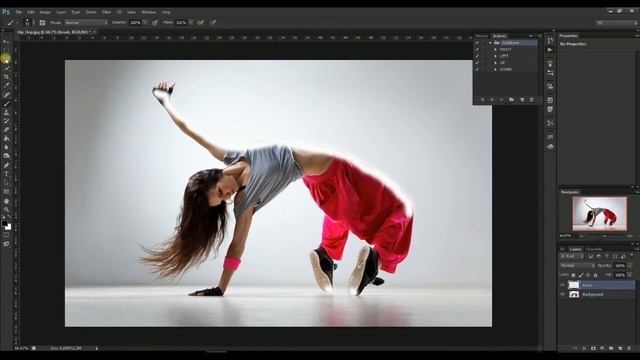This screenshot has width=640, height=360.
Task: Create new action in Actions panel
Action: tap(522, 100)
